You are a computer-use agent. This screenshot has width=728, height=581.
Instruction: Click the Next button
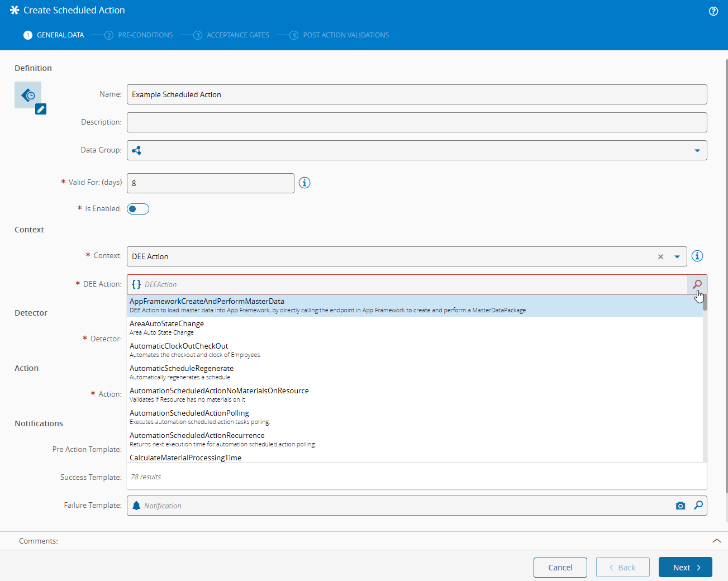pyautogui.click(x=685, y=567)
